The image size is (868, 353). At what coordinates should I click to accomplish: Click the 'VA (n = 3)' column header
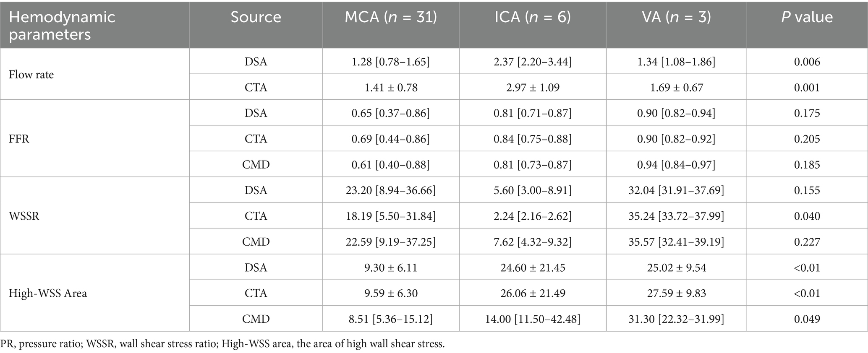pyautogui.click(x=676, y=17)
